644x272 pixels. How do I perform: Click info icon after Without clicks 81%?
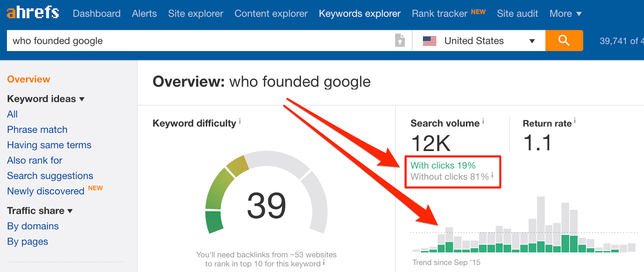tap(492, 175)
